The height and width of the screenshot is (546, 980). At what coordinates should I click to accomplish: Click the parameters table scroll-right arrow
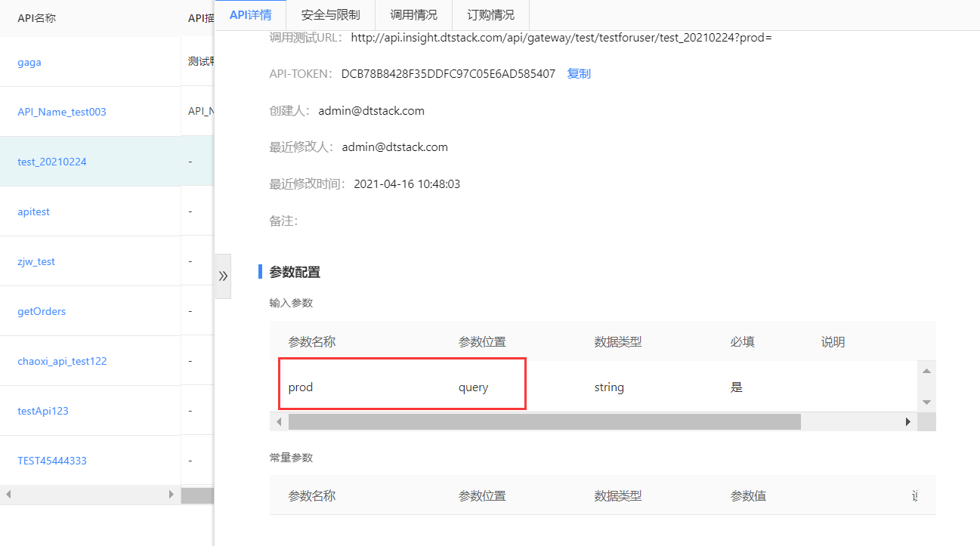(907, 422)
